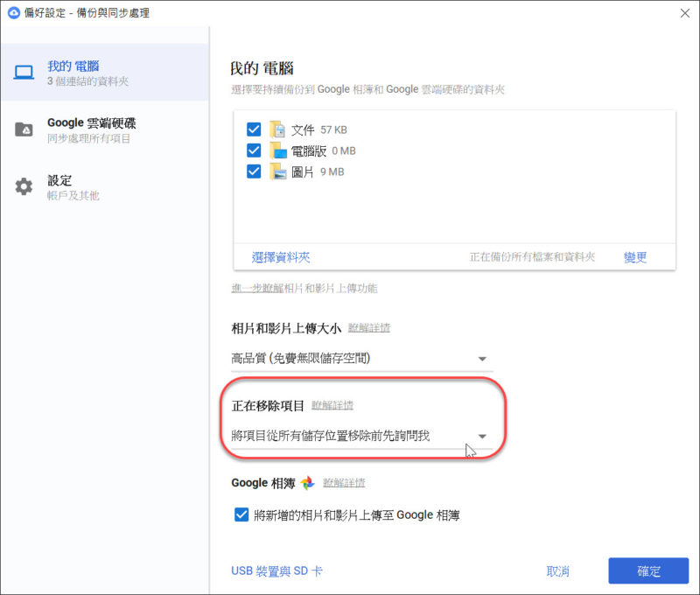This screenshot has width=700, height=595.
Task: Click the 圖片 folder icon
Action: tap(278, 171)
